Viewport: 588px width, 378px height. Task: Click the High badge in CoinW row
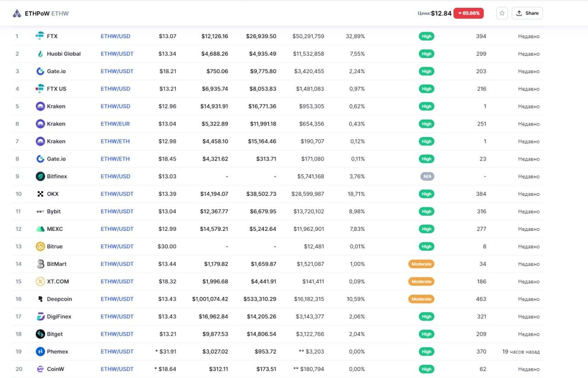click(426, 369)
